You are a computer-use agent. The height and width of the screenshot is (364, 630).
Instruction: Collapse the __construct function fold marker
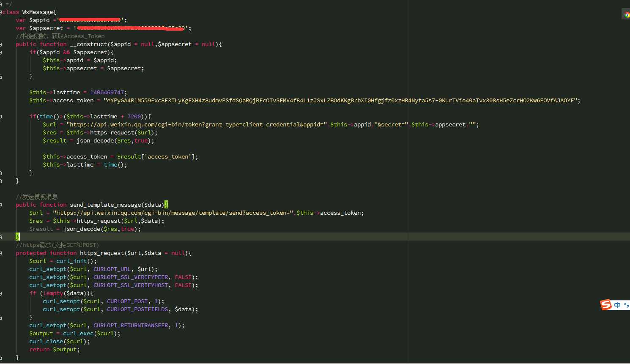(1, 44)
